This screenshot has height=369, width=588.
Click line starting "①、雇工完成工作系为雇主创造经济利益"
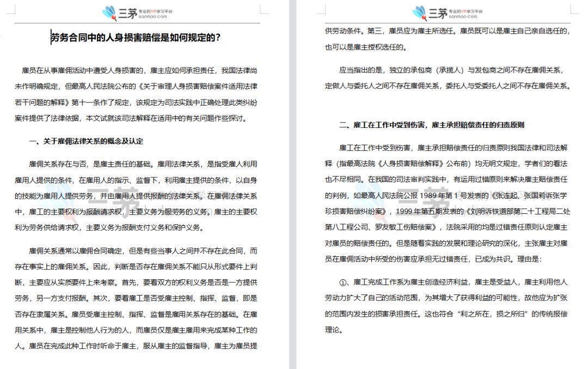pos(454,282)
